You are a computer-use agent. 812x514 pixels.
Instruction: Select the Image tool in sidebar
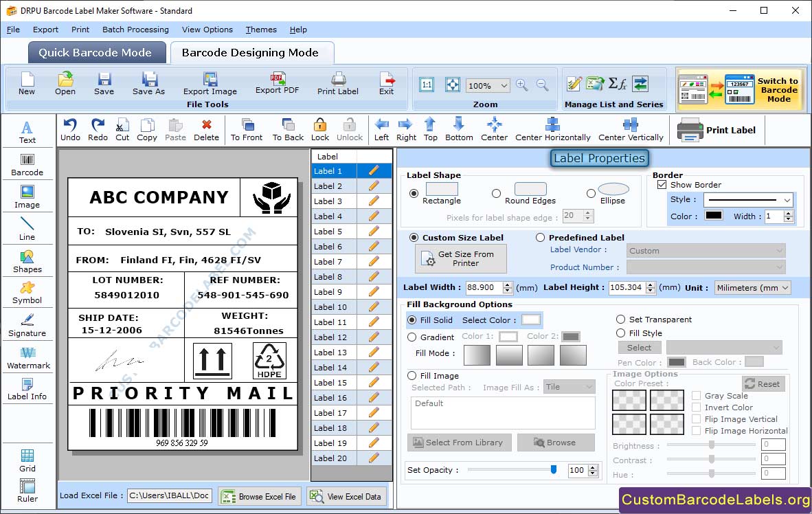[27, 197]
